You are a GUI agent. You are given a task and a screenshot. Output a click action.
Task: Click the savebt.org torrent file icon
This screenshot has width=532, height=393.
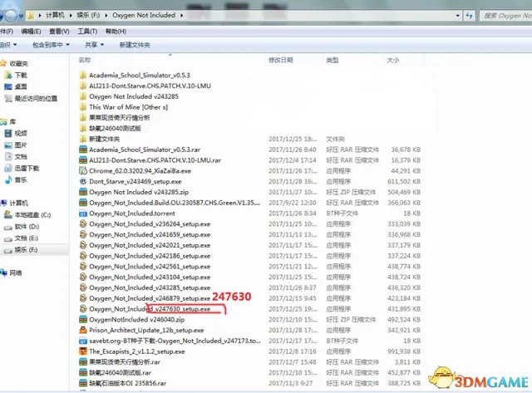(83, 341)
